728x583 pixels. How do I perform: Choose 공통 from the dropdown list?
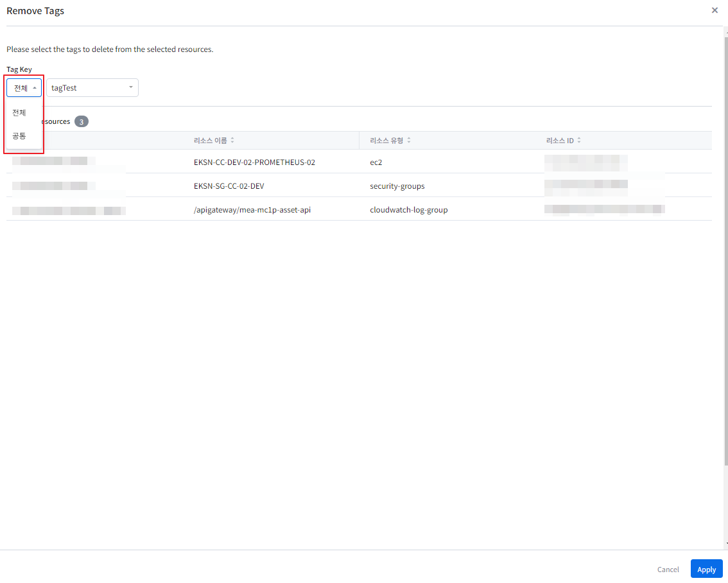pyautogui.click(x=19, y=136)
